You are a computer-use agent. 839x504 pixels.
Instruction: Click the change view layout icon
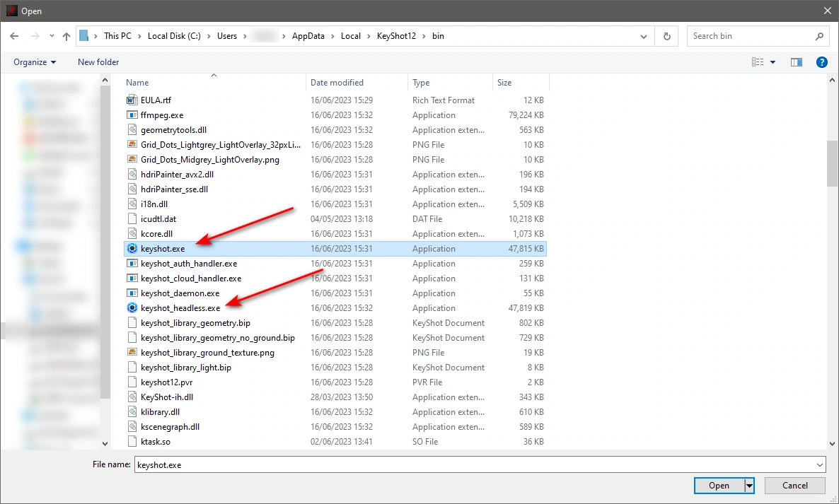[x=758, y=62]
